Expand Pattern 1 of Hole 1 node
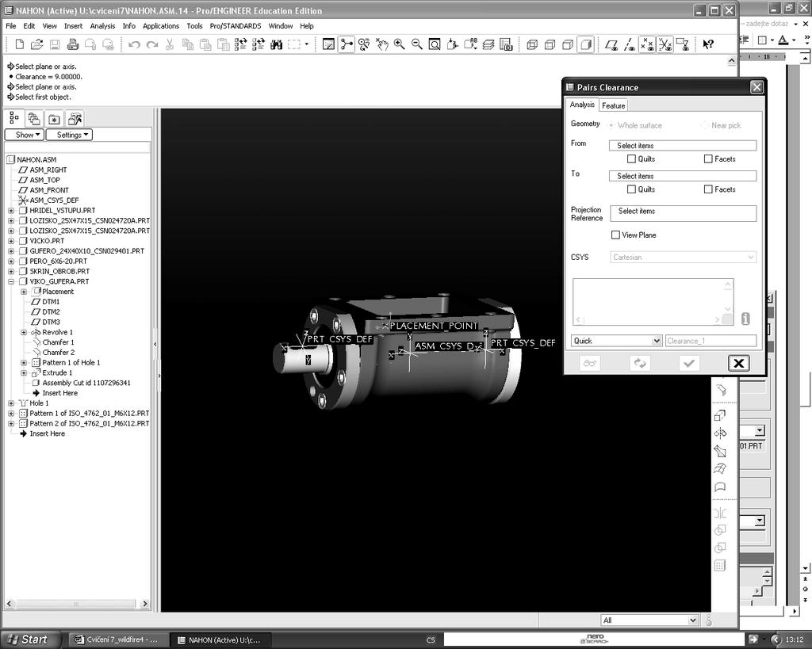Viewport: 812px width, 649px height. [x=23, y=363]
